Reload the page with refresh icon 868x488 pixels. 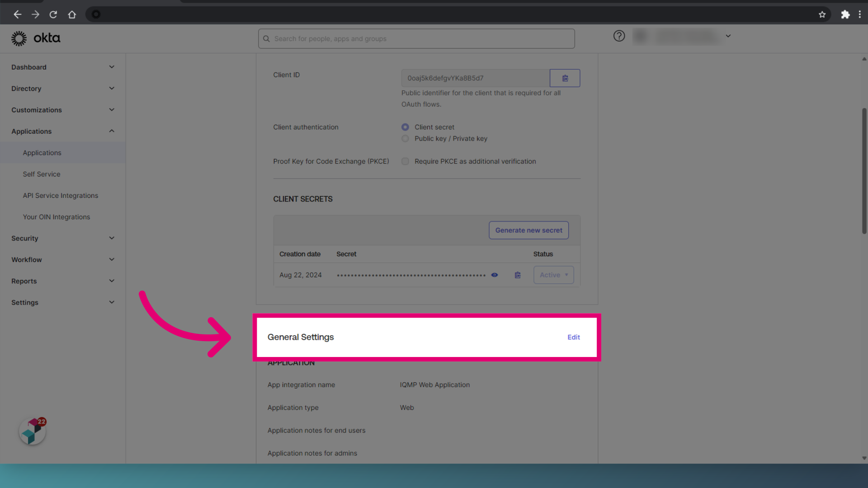point(53,14)
